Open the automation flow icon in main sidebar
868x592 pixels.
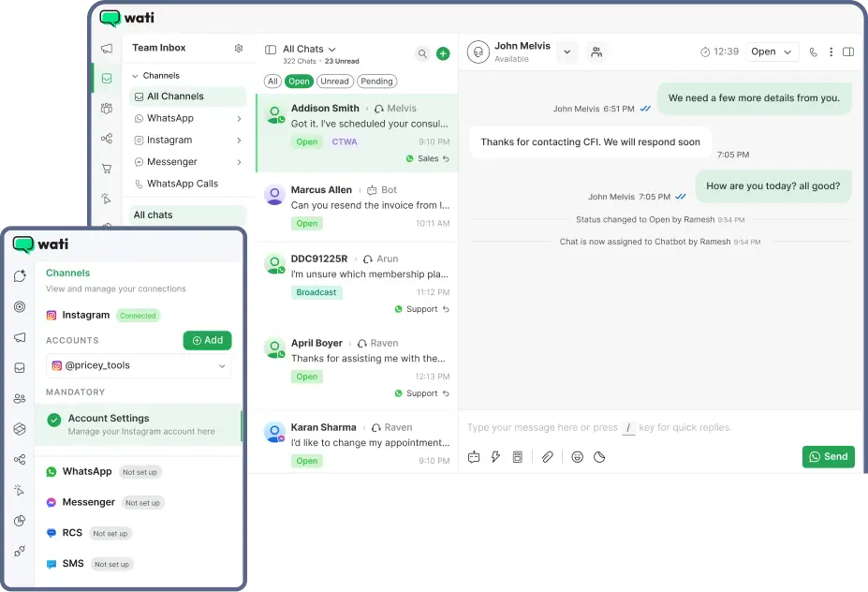point(107,139)
